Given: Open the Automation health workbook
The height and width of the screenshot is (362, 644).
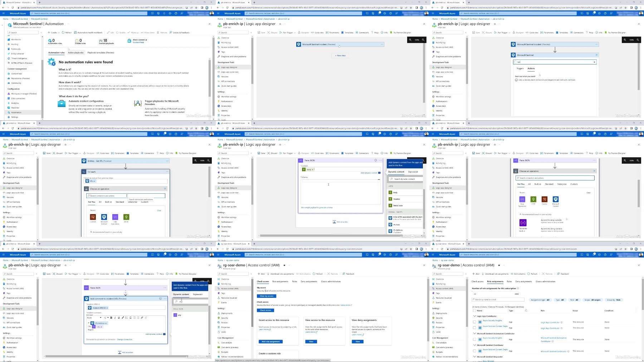Looking at the screenshot, I should tap(88, 33).
